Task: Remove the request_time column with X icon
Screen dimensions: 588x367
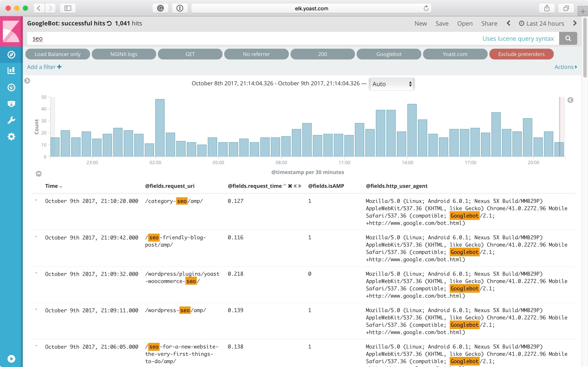Action: pyautogui.click(x=290, y=186)
